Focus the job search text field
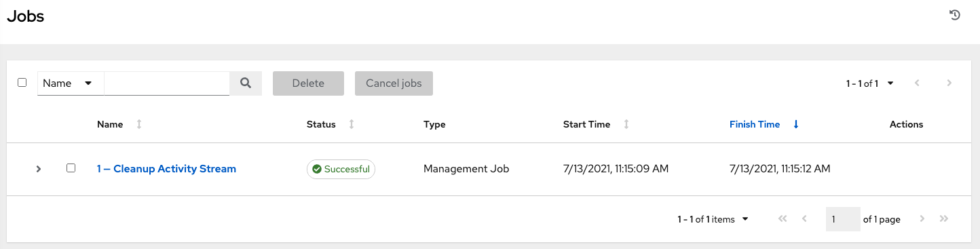The height and width of the screenshot is (249, 980). pos(167,83)
